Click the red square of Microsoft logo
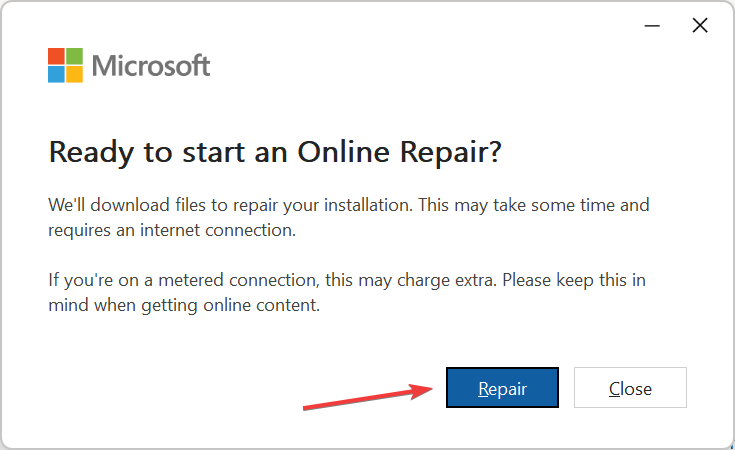 click(x=57, y=56)
